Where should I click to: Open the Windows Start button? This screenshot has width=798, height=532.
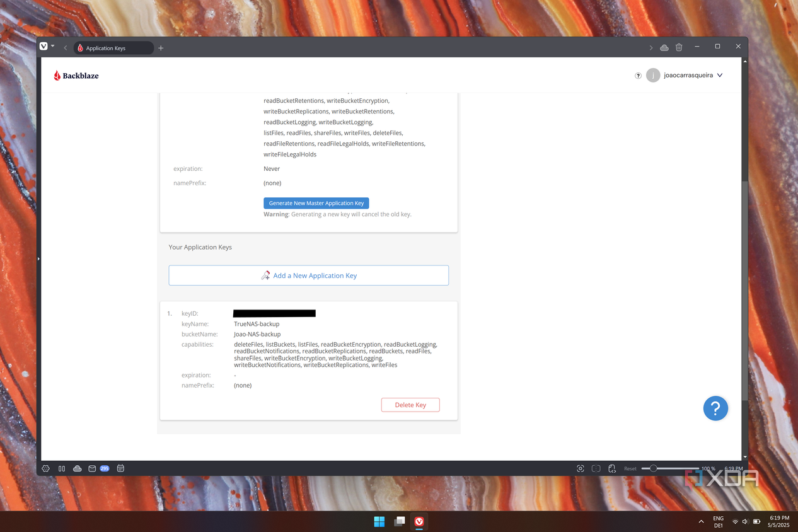tap(379, 521)
